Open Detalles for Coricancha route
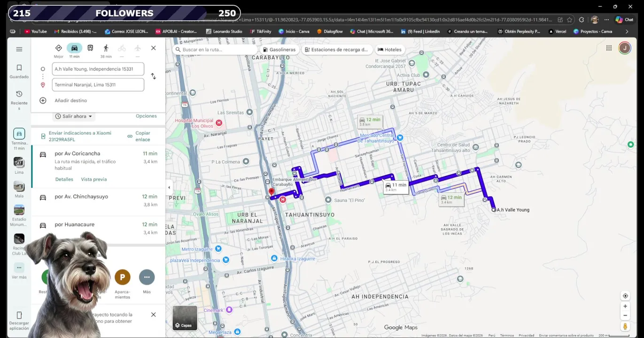 pos(64,179)
